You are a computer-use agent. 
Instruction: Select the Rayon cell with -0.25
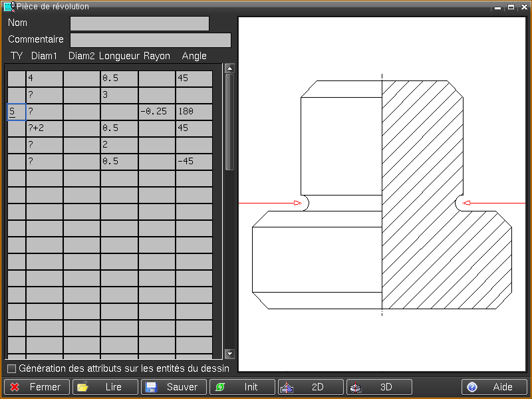coord(156,112)
